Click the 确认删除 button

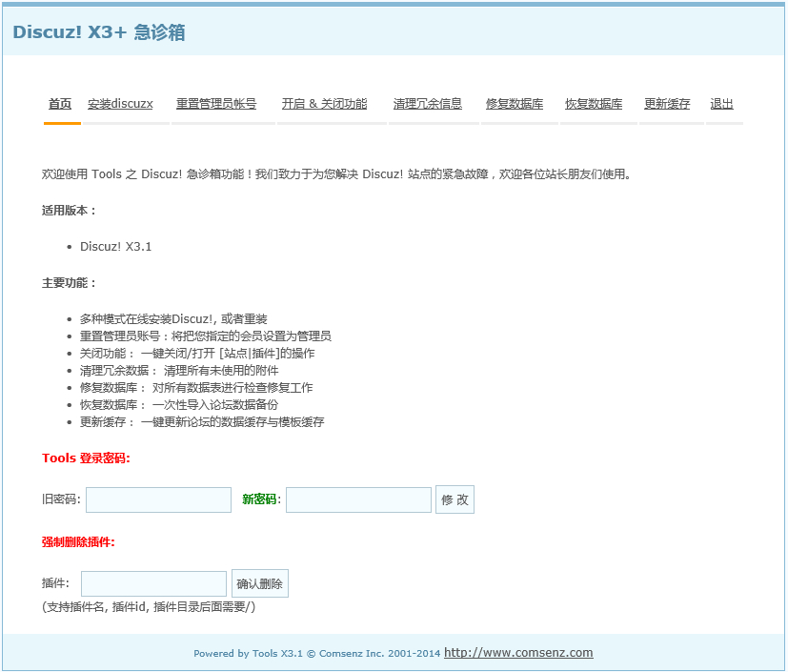260,583
